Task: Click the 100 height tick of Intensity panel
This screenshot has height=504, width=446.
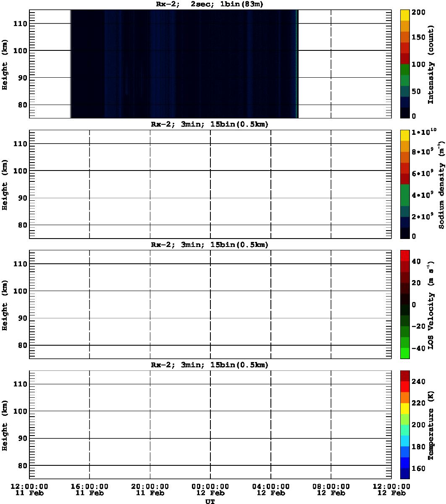Action: (20, 50)
